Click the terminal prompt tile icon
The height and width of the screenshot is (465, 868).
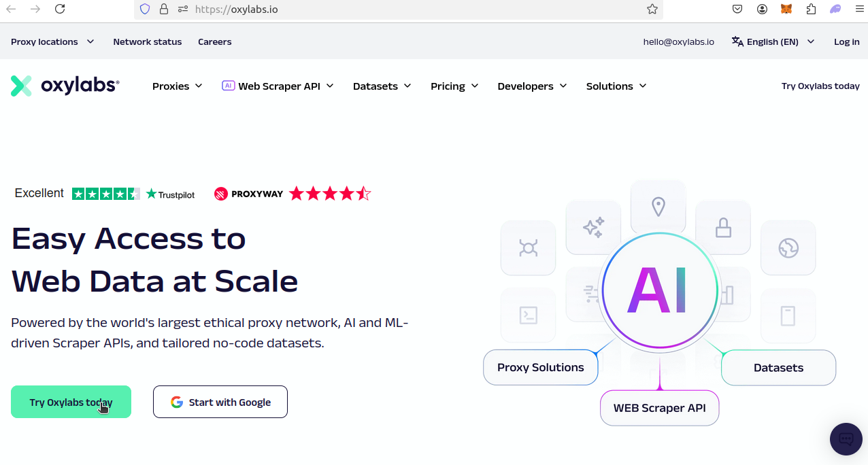pos(529,315)
